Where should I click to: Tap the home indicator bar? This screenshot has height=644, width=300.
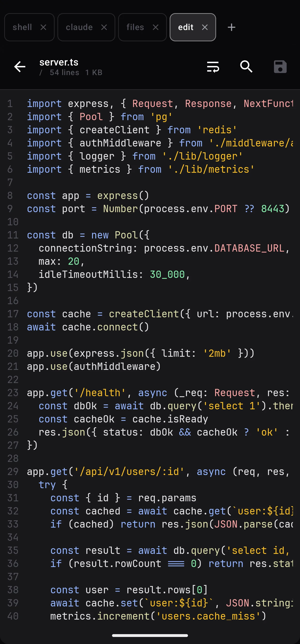point(150,636)
